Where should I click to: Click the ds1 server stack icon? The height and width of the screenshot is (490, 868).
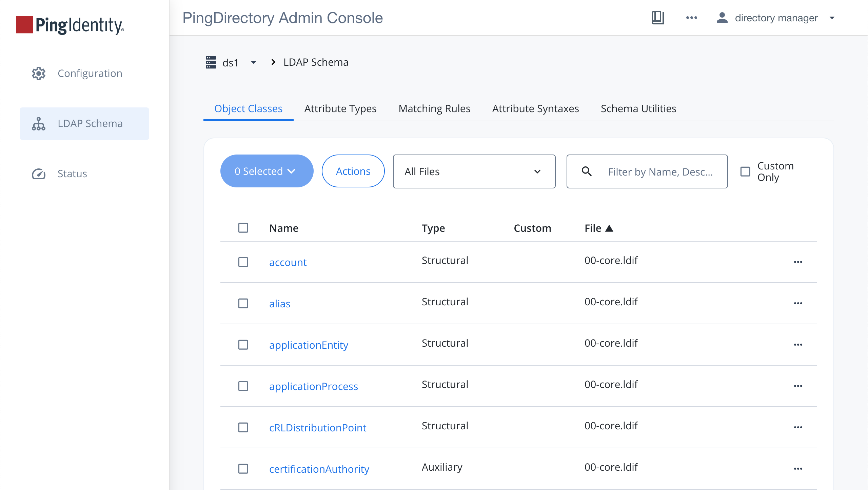211,62
